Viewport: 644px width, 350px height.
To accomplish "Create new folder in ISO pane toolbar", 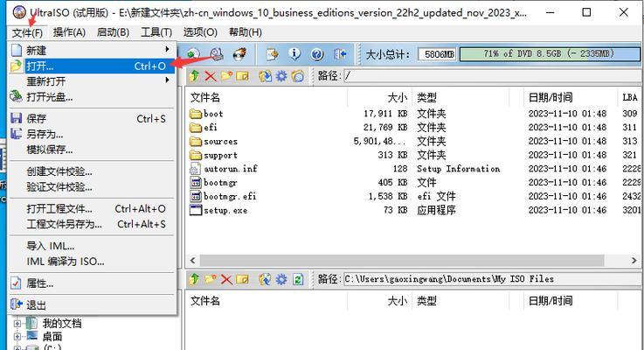I will 226,75.
